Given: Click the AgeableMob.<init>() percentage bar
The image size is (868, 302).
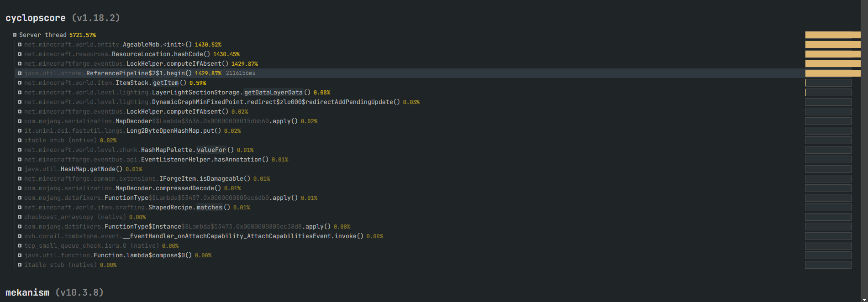Looking at the screenshot, I should 832,44.
